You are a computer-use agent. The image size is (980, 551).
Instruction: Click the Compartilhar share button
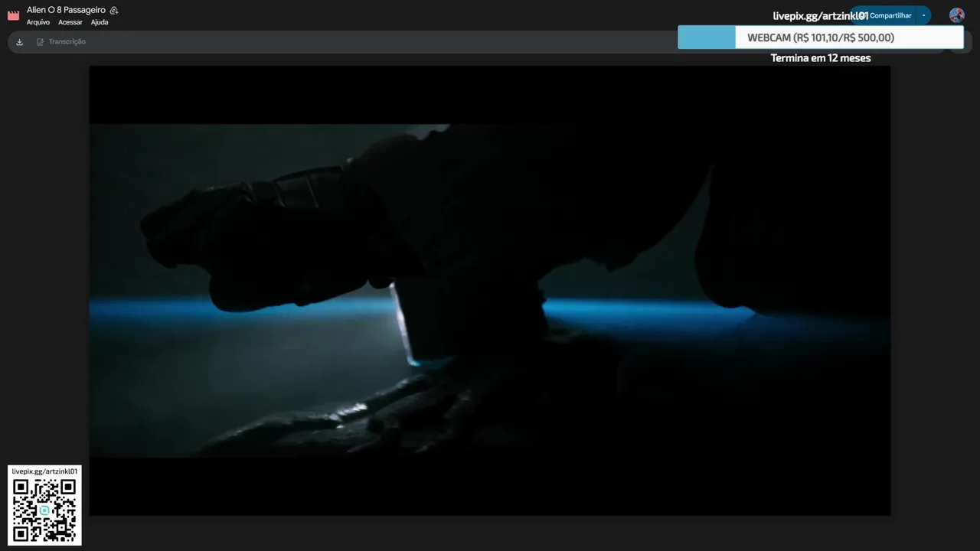pyautogui.click(x=883, y=15)
